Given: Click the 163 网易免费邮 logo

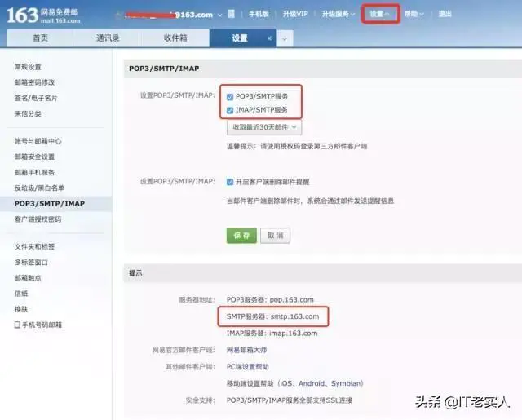Looking at the screenshot, I should point(43,15).
